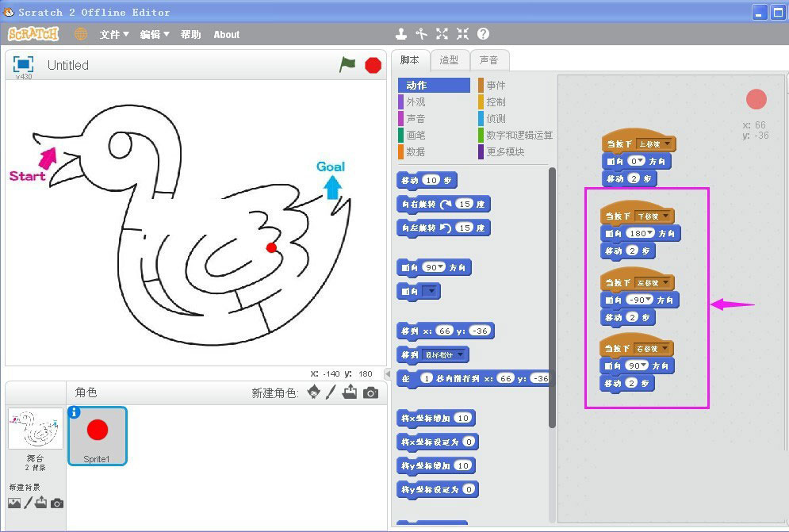Select the duplicate stamp tool in the toolbar
789x532 pixels.
click(x=400, y=34)
